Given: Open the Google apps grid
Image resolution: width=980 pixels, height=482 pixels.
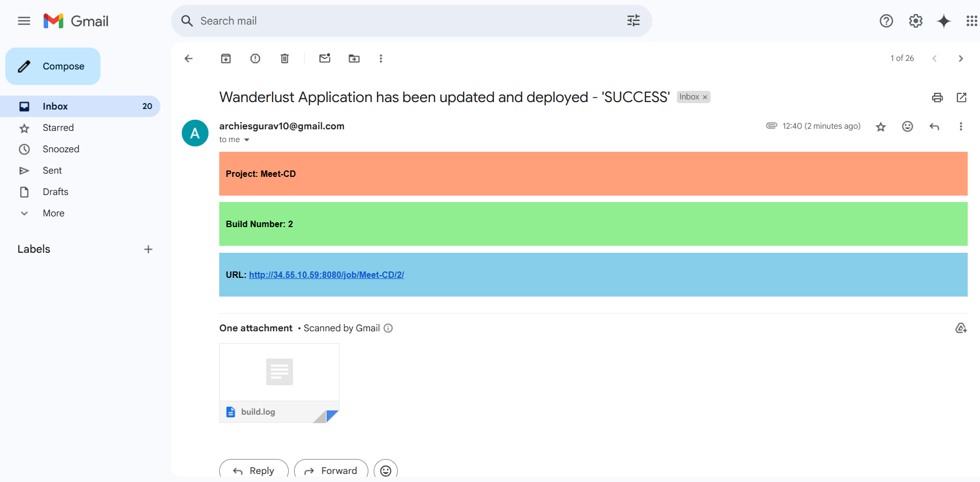Looking at the screenshot, I should (972, 21).
